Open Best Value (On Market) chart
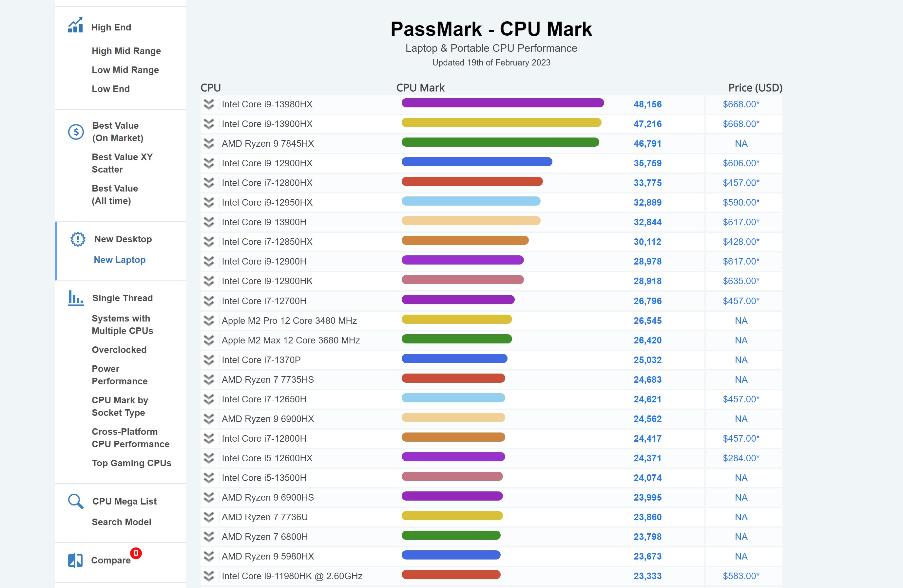The height and width of the screenshot is (588, 903). (x=118, y=132)
